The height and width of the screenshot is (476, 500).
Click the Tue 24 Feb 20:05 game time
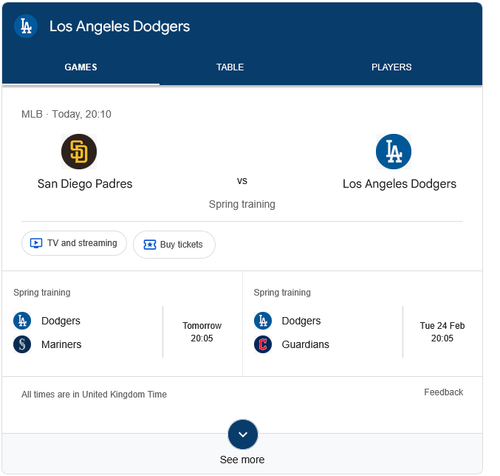tap(442, 332)
